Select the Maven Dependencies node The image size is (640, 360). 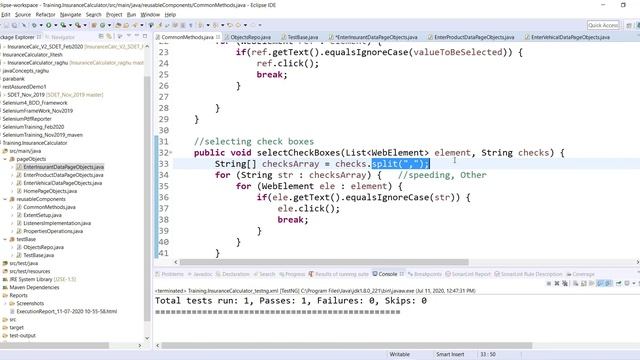point(34,287)
